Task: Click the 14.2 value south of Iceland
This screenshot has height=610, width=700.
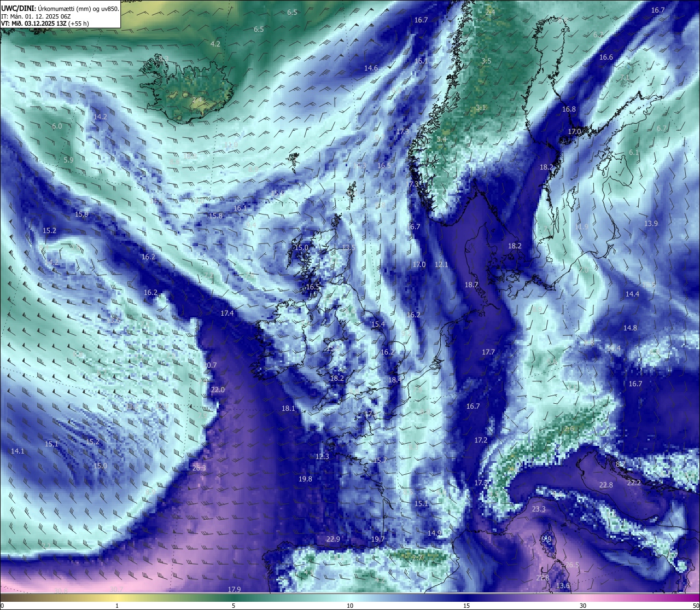Action: tap(100, 117)
